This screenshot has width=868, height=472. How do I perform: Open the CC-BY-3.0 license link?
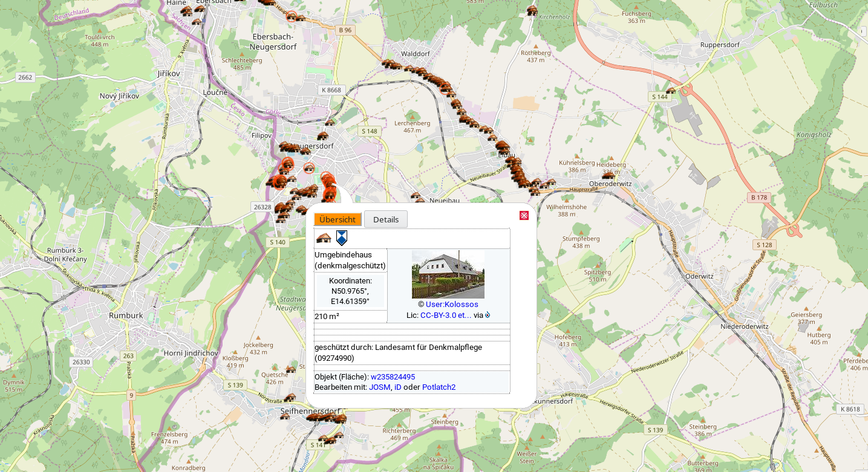point(445,315)
